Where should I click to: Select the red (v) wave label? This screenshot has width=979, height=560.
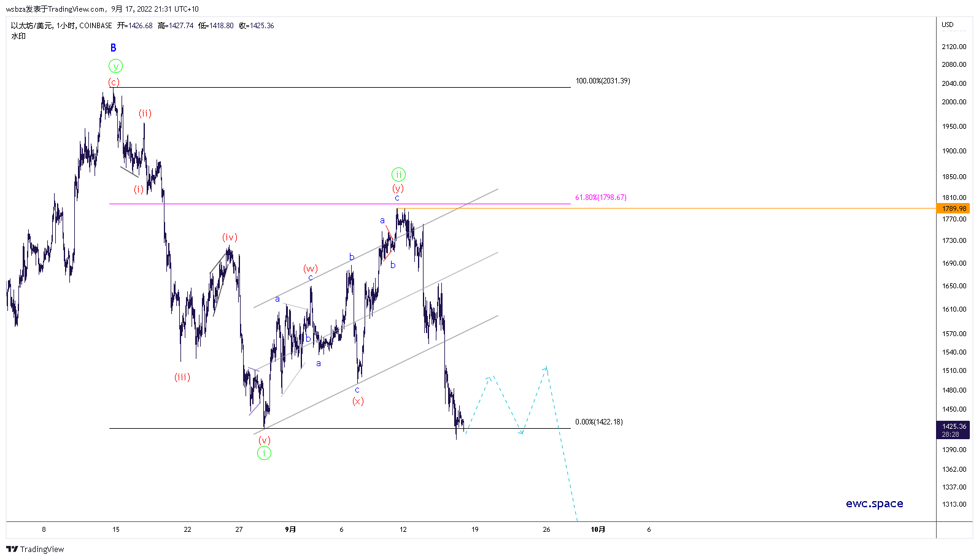click(x=264, y=440)
